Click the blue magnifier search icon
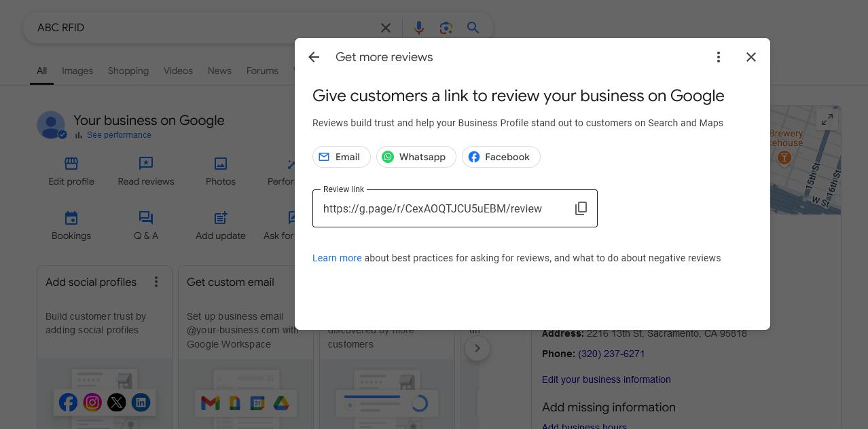Viewport: 868px width, 429px height. click(x=473, y=28)
